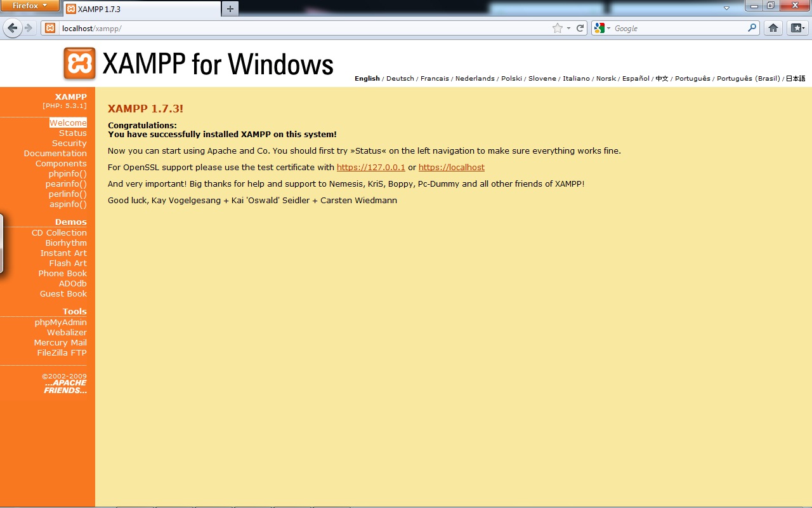Switch language to Slovene

tap(542, 79)
